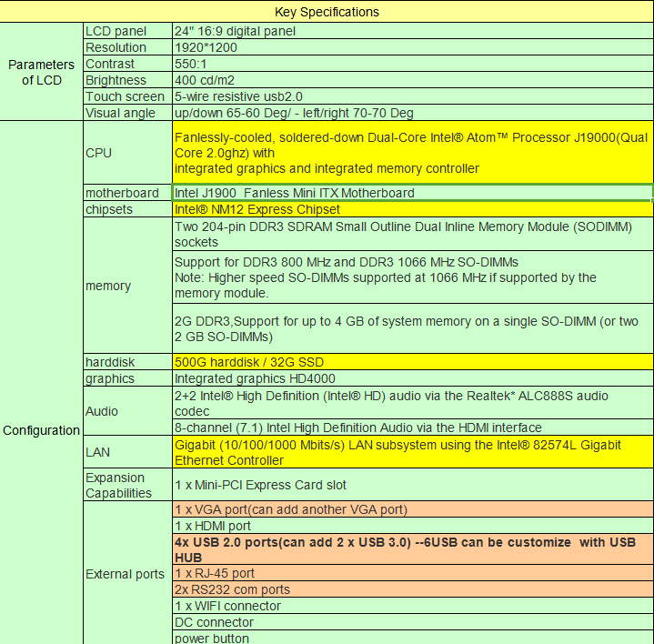Screen dimensions: 654x644
Task: Click the 1 x Mini-PCI Express Card slot cell
Action: 413,485
